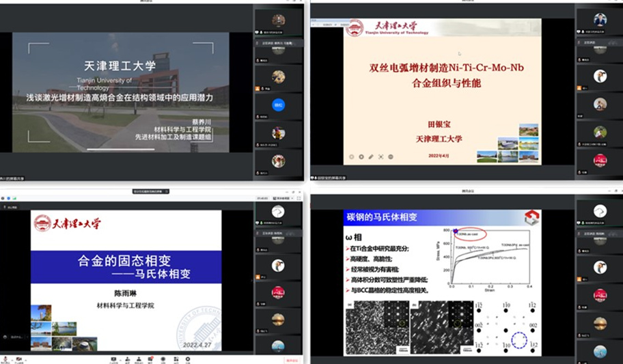Click the first slideshow control on Ni-Ti-Cr-Mo-Nb slide
The width and height of the screenshot is (623, 364).
pyautogui.click(x=352, y=156)
